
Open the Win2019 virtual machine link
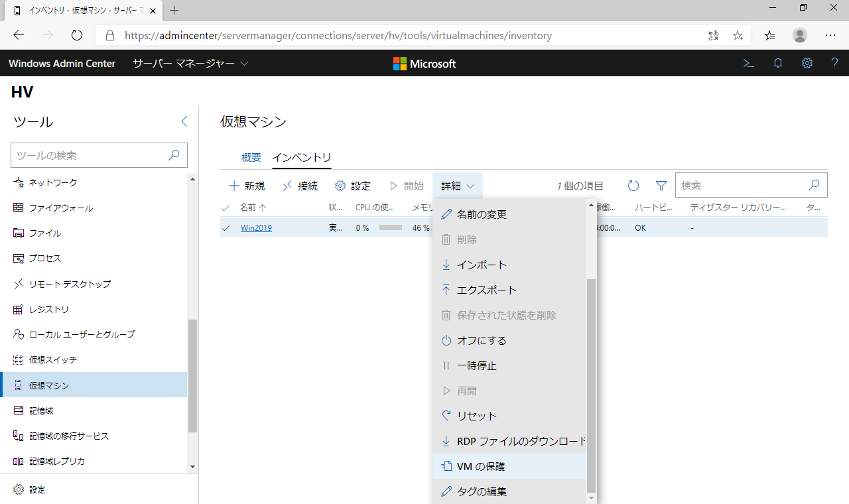point(256,227)
